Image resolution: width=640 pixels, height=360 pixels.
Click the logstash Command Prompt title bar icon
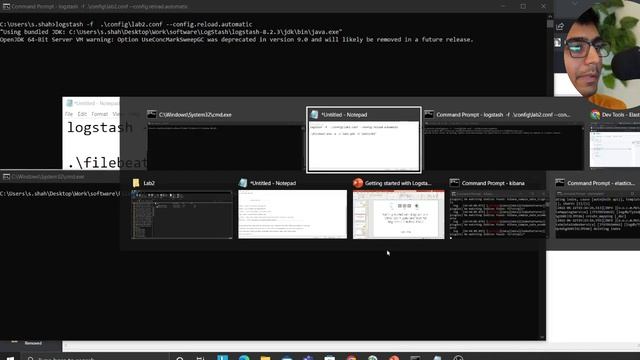click(6, 7)
